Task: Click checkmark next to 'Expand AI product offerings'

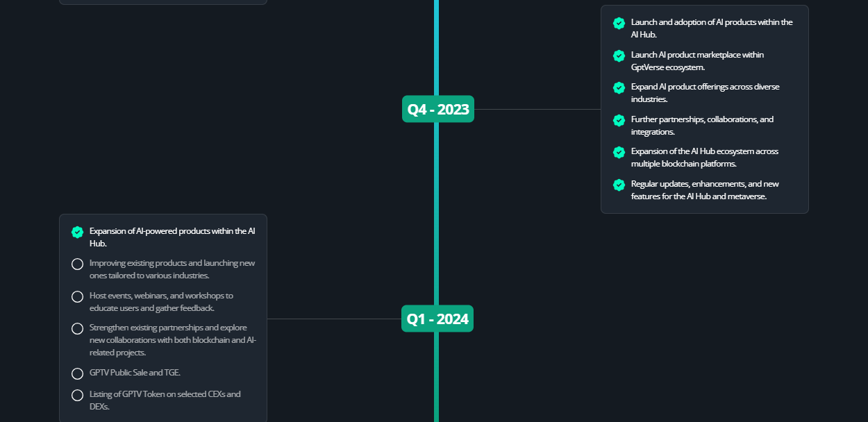Action: tap(619, 87)
